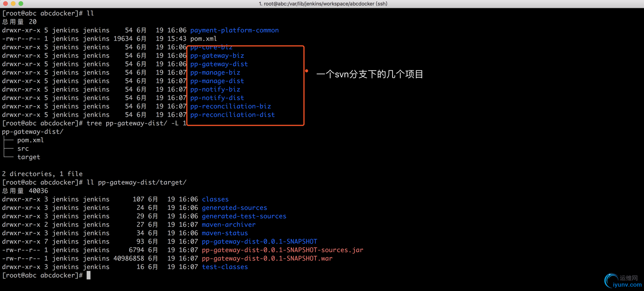
Task: Click the 'tree pp-gateway-dist/ -L 1' command text
Action: coord(136,123)
